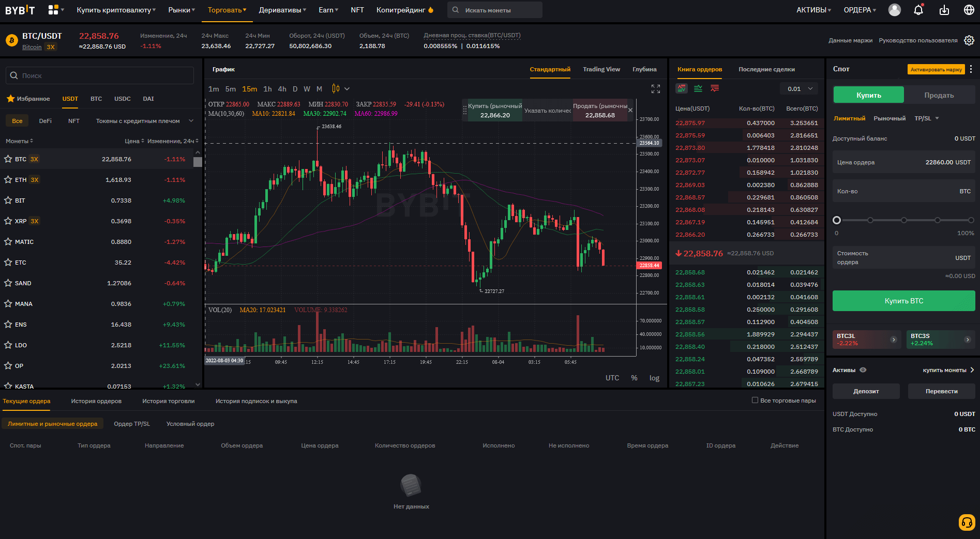This screenshot has width=980, height=539.
Task: Check the 'Все торговые пары' checkbox
Action: (x=755, y=401)
